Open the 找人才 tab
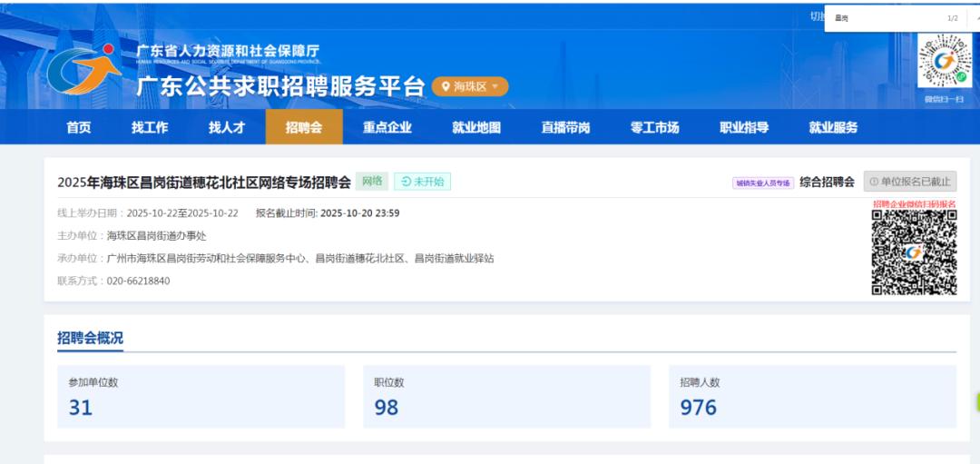 227,127
